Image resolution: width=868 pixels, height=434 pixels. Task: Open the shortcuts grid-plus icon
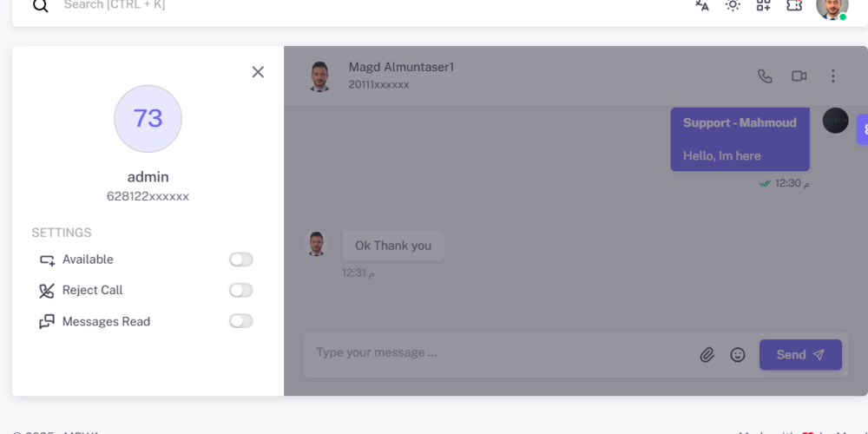click(x=763, y=5)
